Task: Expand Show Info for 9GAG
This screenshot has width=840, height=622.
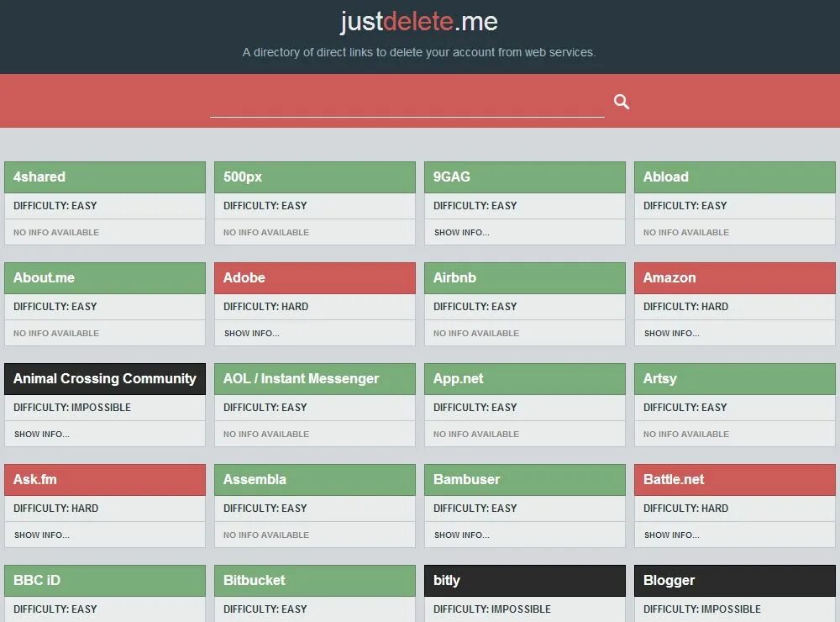Action: [462, 232]
